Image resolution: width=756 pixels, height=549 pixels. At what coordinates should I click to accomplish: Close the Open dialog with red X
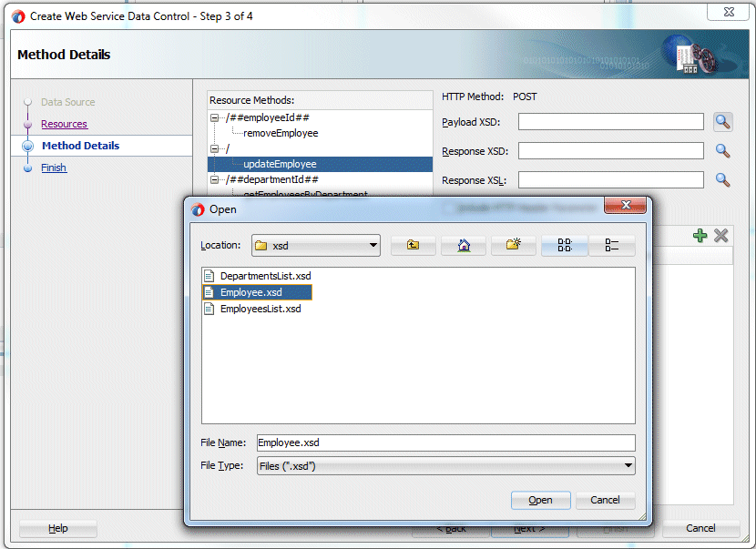click(x=626, y=205)
